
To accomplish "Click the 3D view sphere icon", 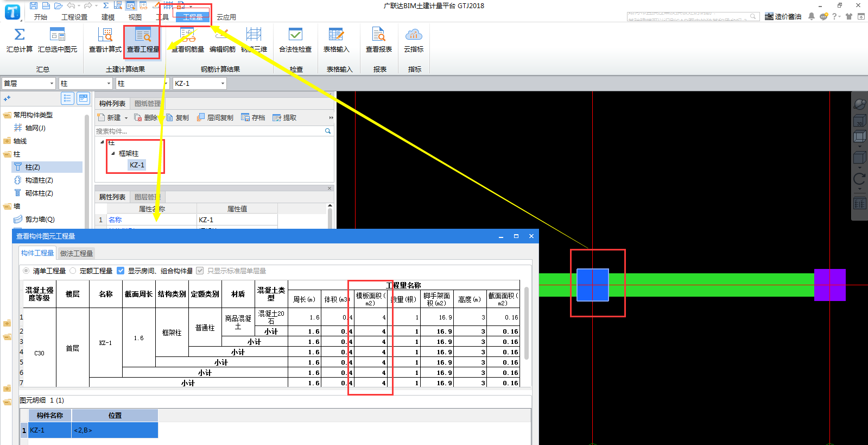I will tap(860, 104).
